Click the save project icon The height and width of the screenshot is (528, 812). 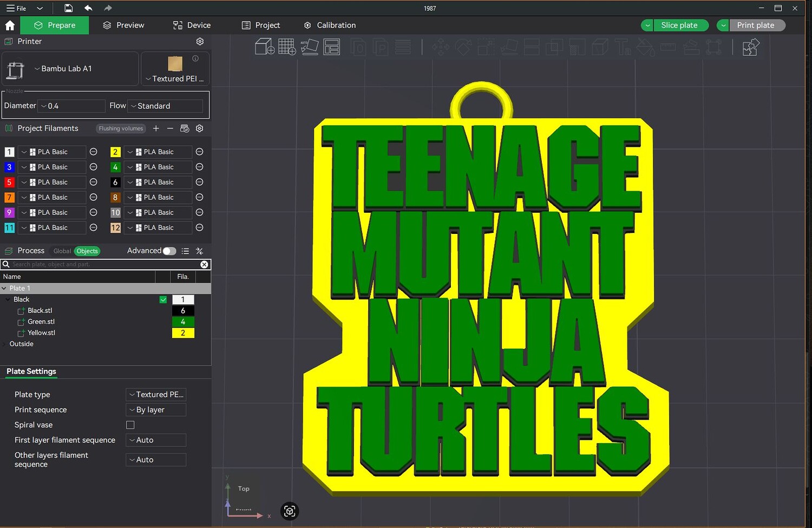[68, 8]
